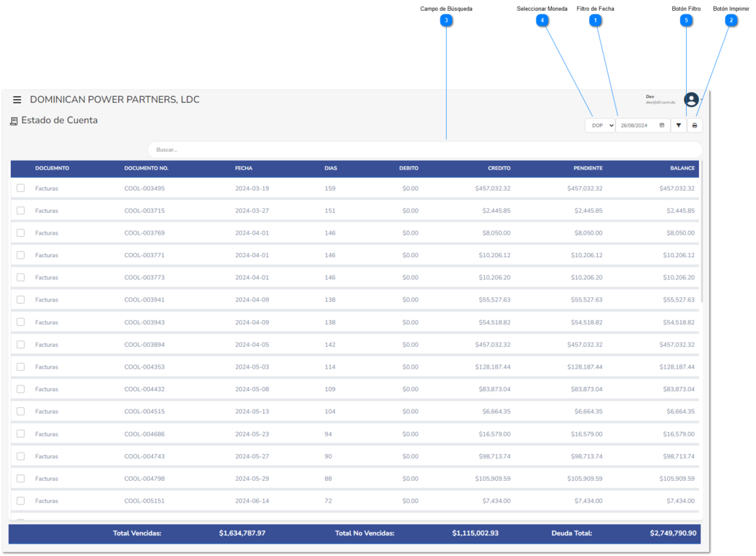Focus the Buscar search field
Image resolution: width=756 pixels, height=556 pixels.
click(425, 149)
